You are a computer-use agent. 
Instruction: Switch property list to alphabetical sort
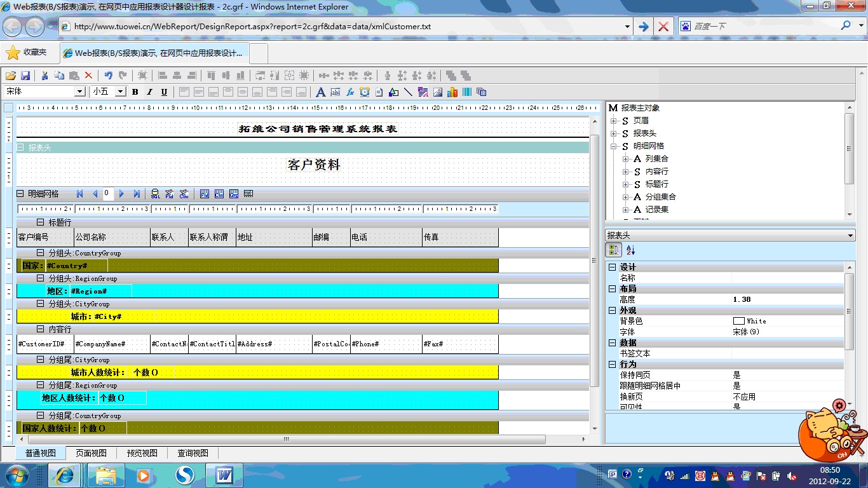click(630, 250)
